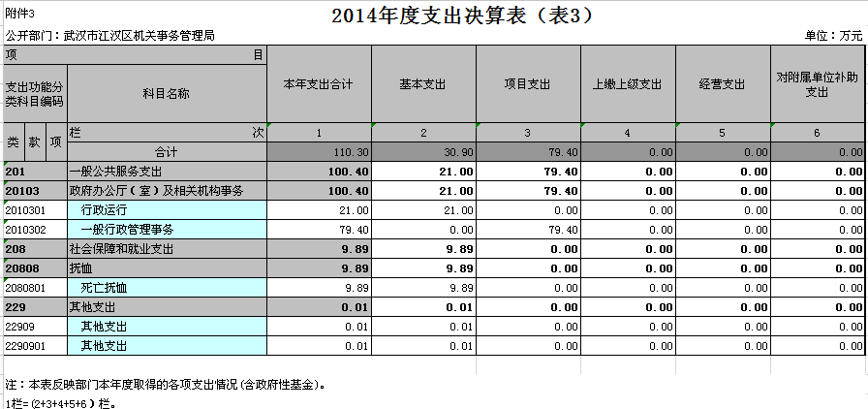
Task: Select the 合计 row label cell
Action: pos(166,152)
